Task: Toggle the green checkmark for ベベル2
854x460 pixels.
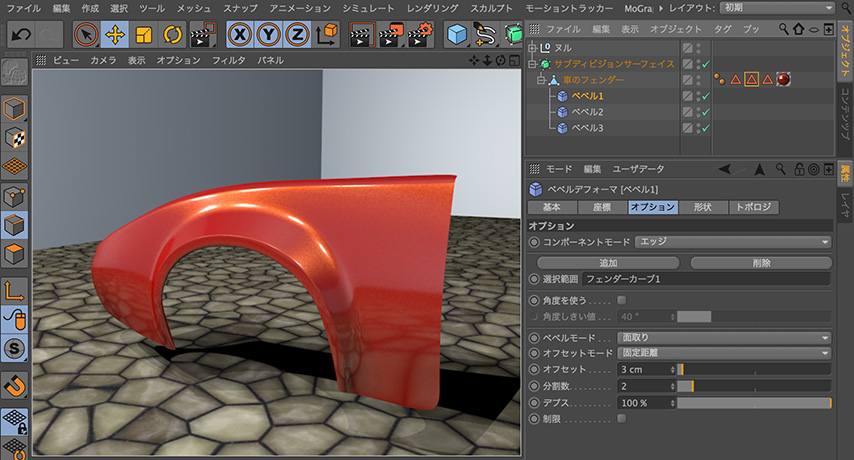Action: click(x=705, y=112)
